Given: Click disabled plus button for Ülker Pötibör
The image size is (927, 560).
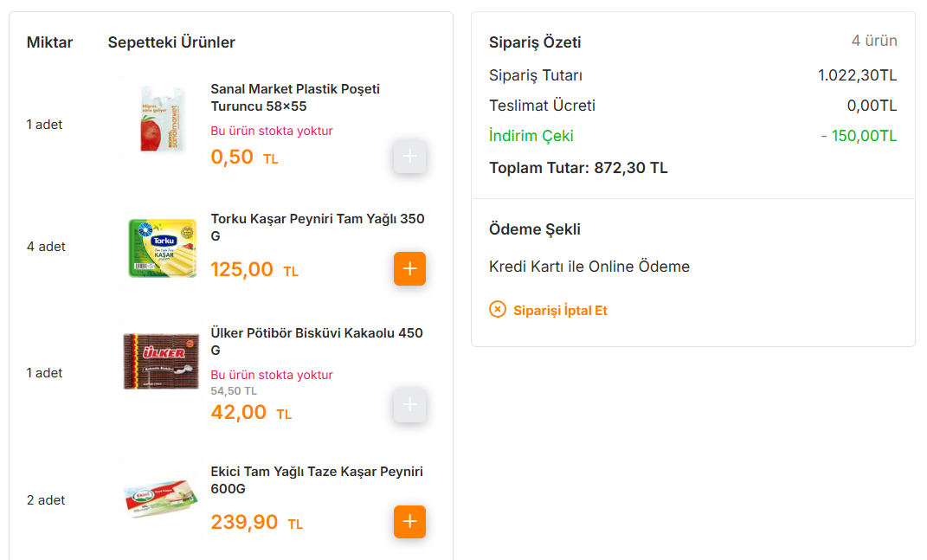Looking at the screenshot, I should click(409, 405).
